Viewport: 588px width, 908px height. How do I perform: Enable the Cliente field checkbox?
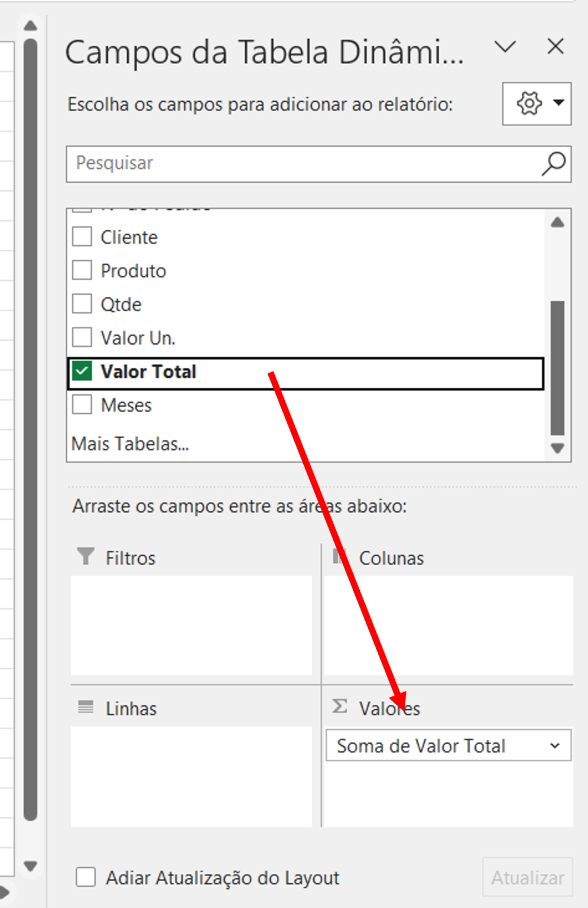[x=82, y=236]
